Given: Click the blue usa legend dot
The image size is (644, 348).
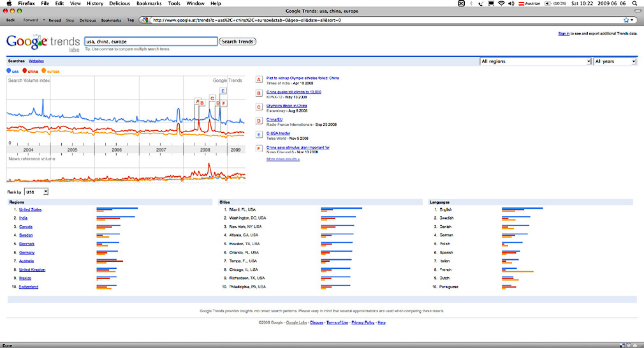Looking at the screenshot, I should pos(9,71).
